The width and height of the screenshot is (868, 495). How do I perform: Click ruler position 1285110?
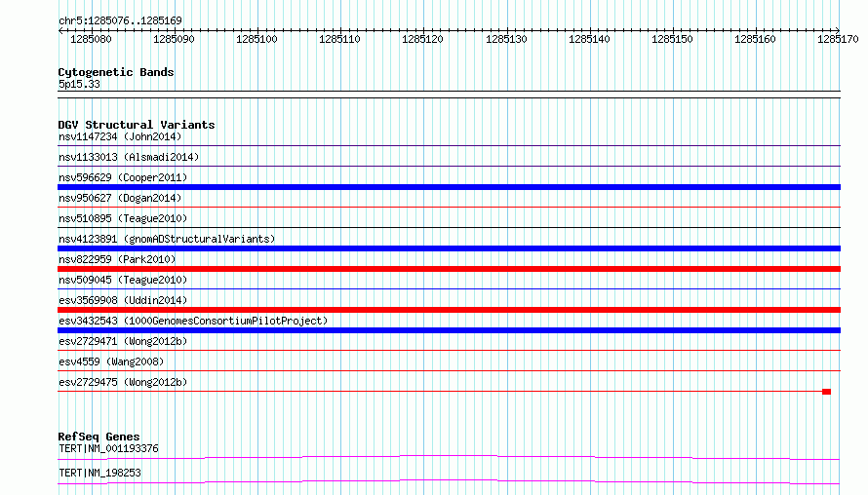pyautogui.click(x=340, y=39)
